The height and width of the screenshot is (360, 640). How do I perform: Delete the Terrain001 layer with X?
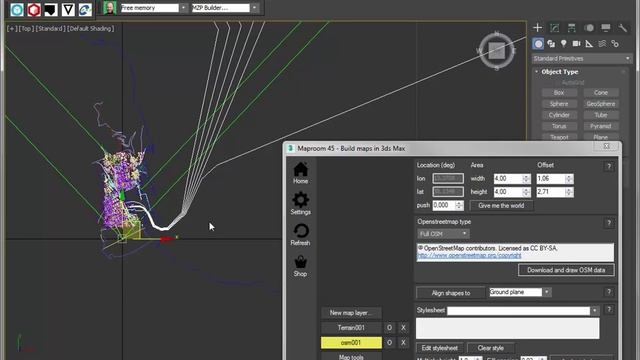[403, 328]
